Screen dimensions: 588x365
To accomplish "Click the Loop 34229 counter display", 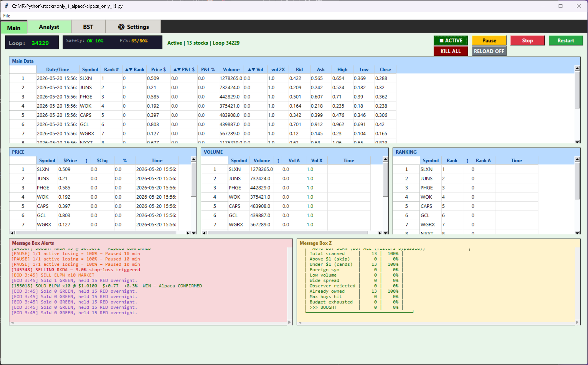I will pyautogui.click(x=32, y=43).
